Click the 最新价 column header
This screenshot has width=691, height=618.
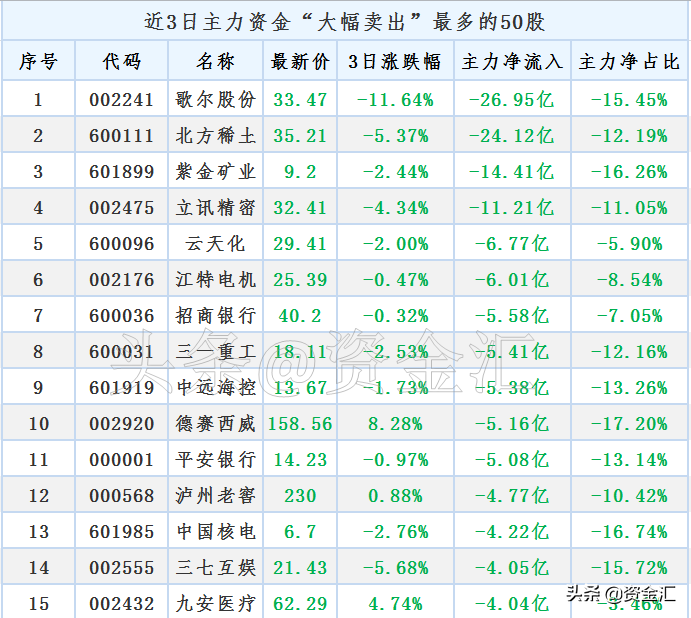[x=300, y=61]
